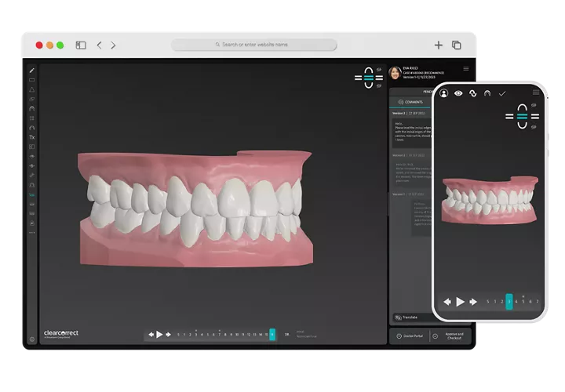The width and height of the screenshot is (565, 392).
Task: Open the hamburger menu on phone view
Action: point(535,93)
